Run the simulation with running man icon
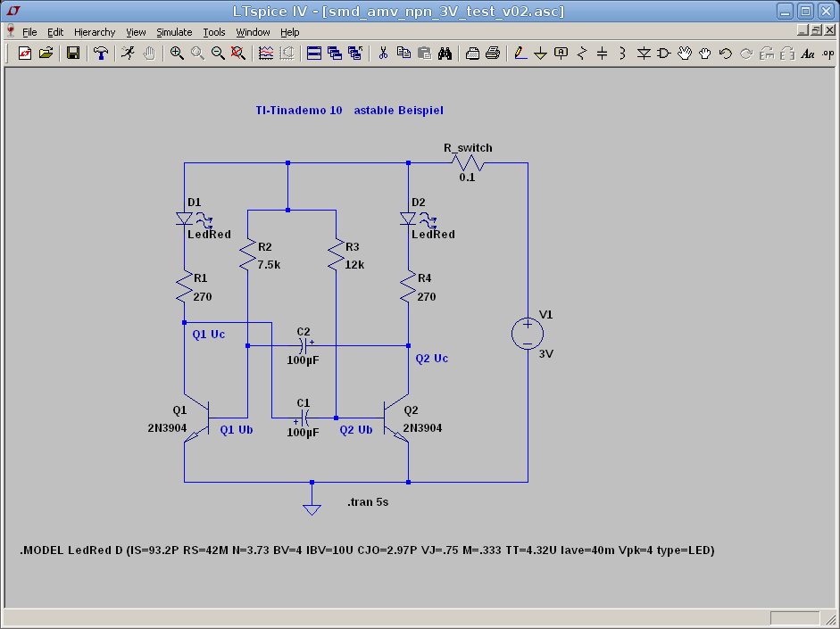Screen dimensions: 840x629 128,53
